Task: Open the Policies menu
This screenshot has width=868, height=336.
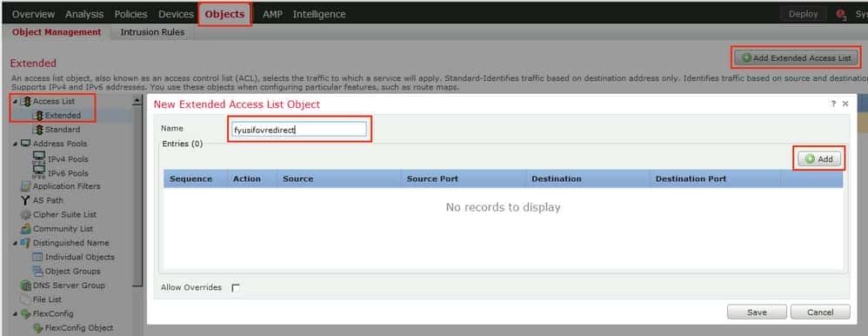Action: click(130, 15)
